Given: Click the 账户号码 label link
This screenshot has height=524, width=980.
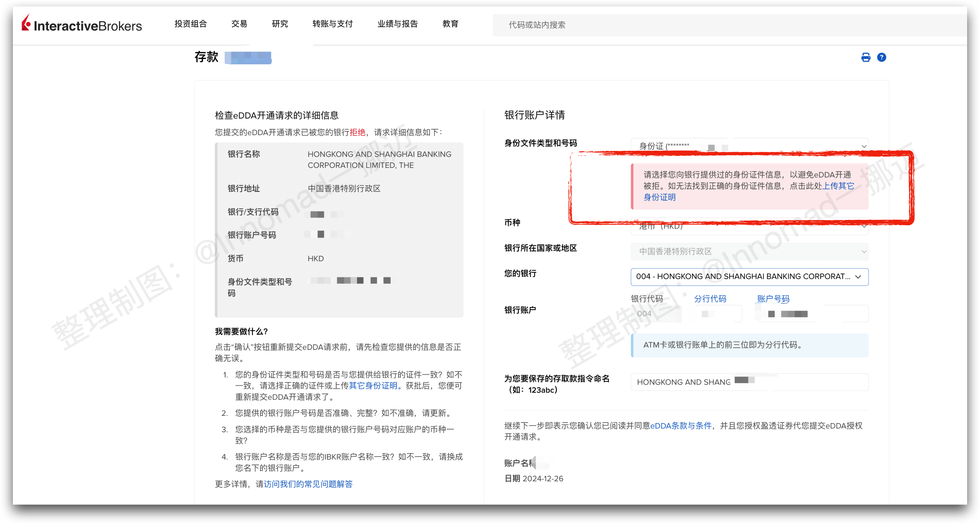Looking at the screenshot, I should coord(773,299).
